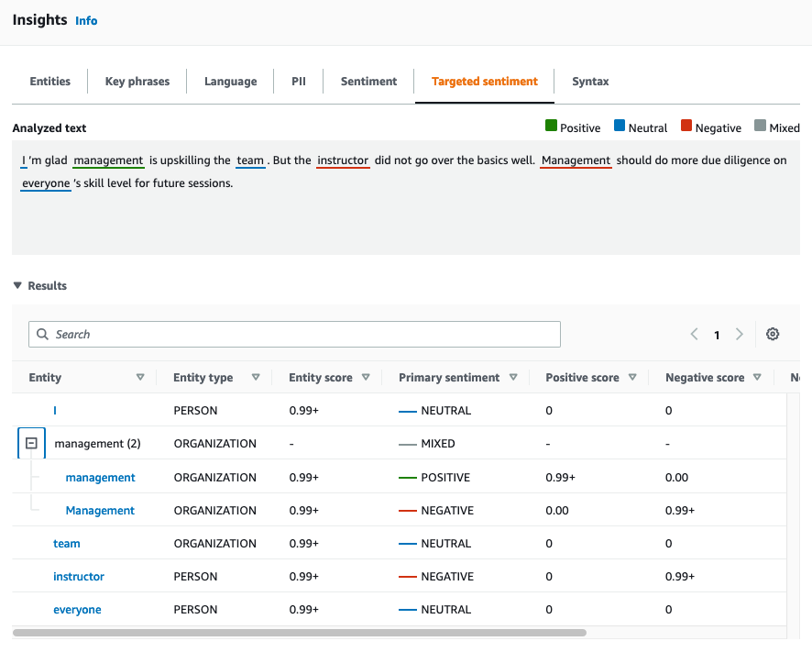Sort by Primary sentiment column arrow

pos(513,378)
